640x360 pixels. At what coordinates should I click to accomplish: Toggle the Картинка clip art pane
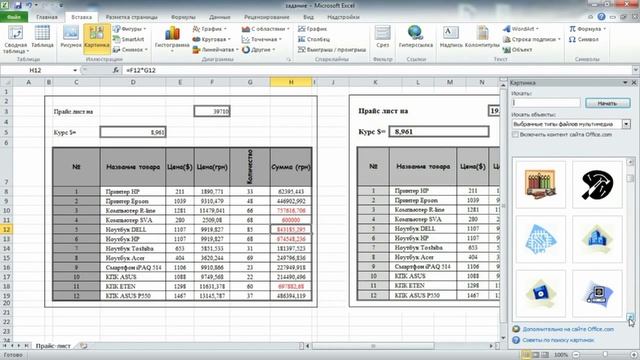pyautogui.click(x=97, y=38)
